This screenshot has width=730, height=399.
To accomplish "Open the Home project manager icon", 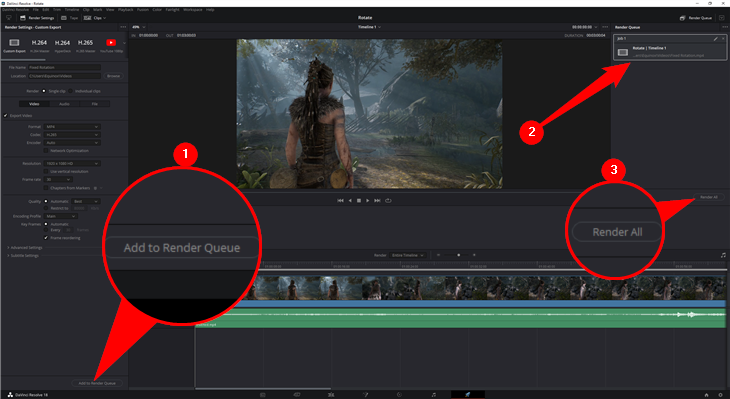I will [x=706, y=395].
